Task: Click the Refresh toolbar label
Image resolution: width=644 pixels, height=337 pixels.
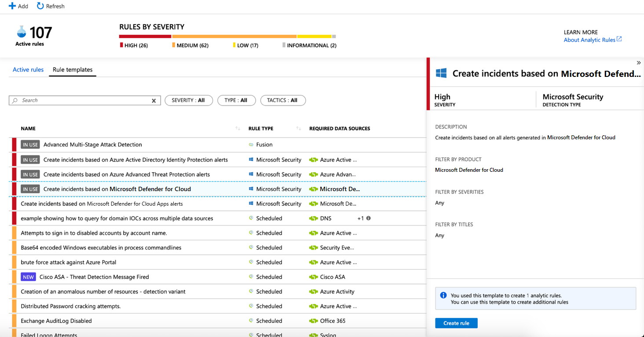Action: point(55,6)
